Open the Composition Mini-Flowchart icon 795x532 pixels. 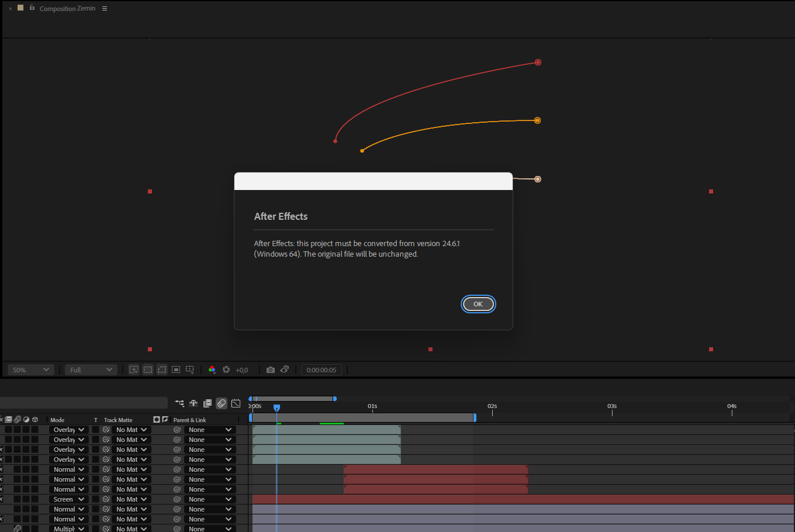click(179, 403)
